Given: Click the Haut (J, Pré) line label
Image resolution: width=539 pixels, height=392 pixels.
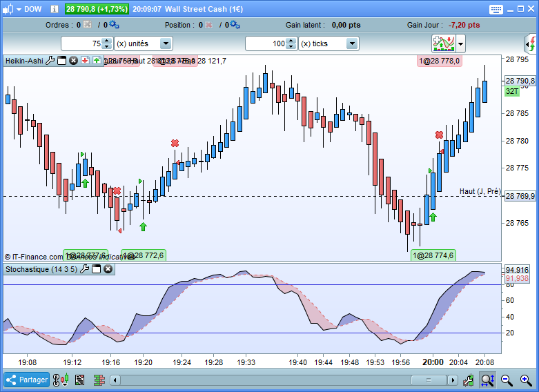Looking at the screenshot, I should click(x=480, y=191).
